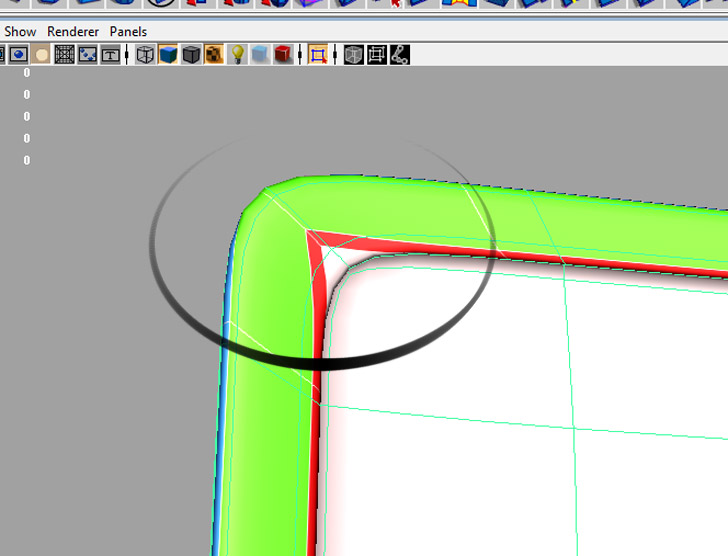Toggle the X-Ray Joints icon

pyautogui.click(x=399, y=55)
